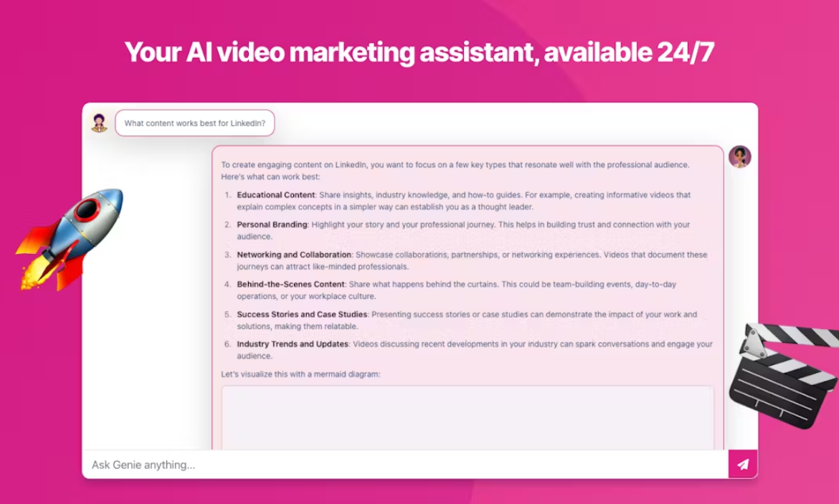Viewport: 839px width, 504px height.
Task: Click the user avatar beside the LinkedIn question
Action: coord(99,123)
